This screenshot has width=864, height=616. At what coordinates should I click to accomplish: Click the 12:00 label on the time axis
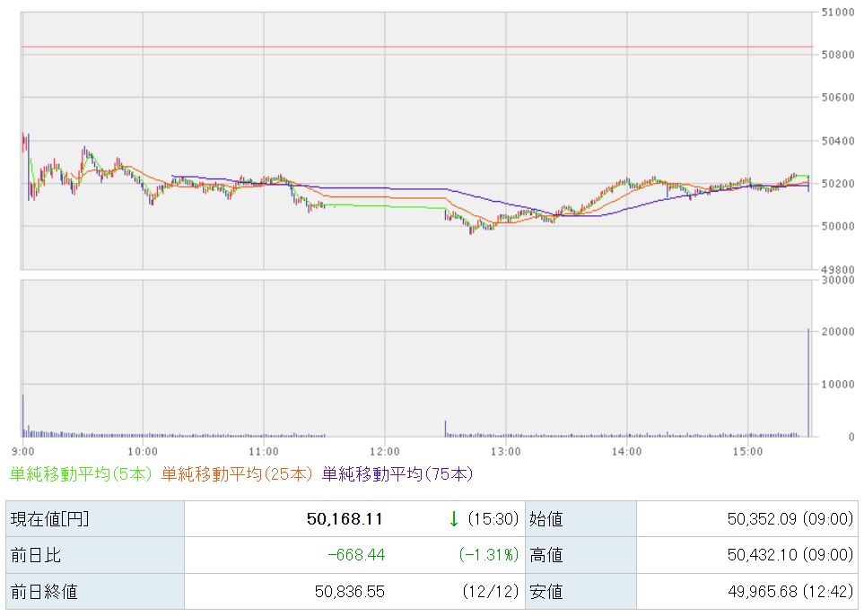click(384, 450)
